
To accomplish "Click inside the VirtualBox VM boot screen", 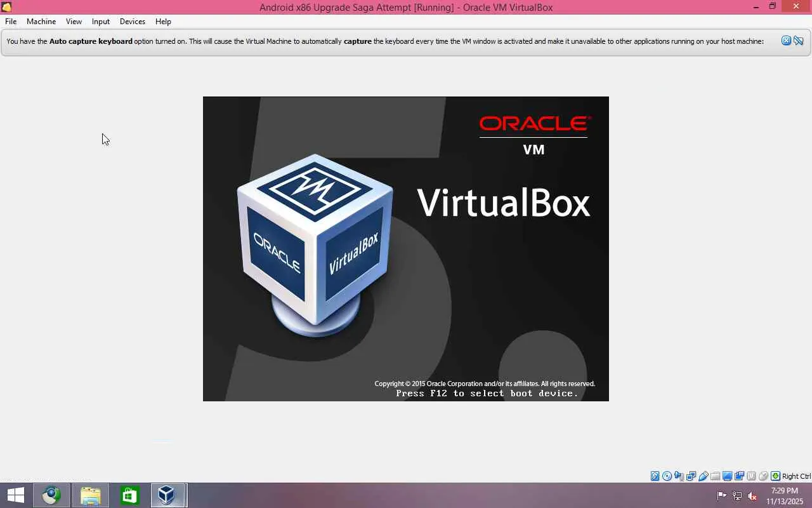I will pyautogui.click(x=406, y=249).
